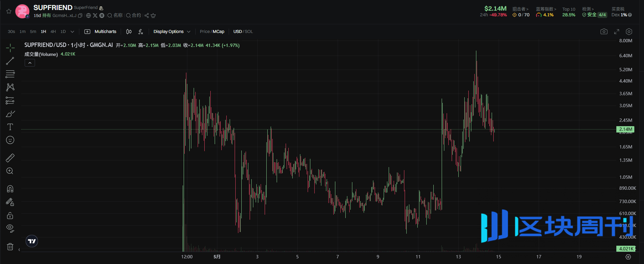This screenshot has width=644, height=264.
Task: Open time axis settings gear icon
Action: click(628, 257)
